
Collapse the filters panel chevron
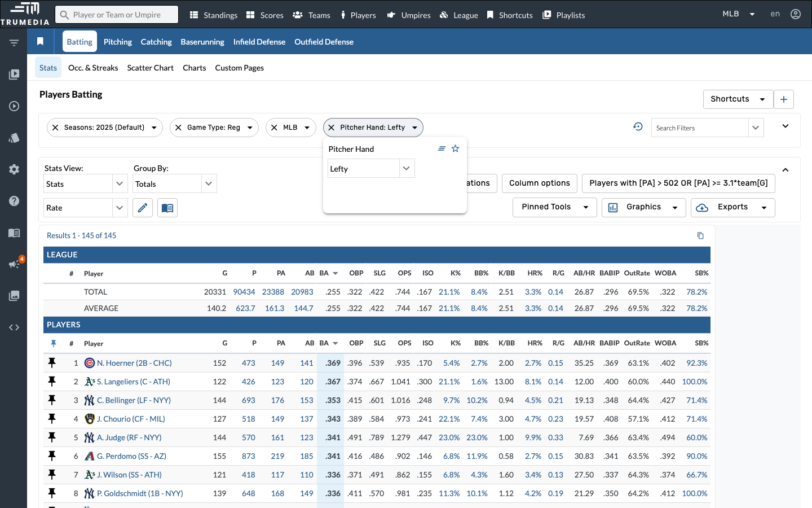[x=785, y=126]
